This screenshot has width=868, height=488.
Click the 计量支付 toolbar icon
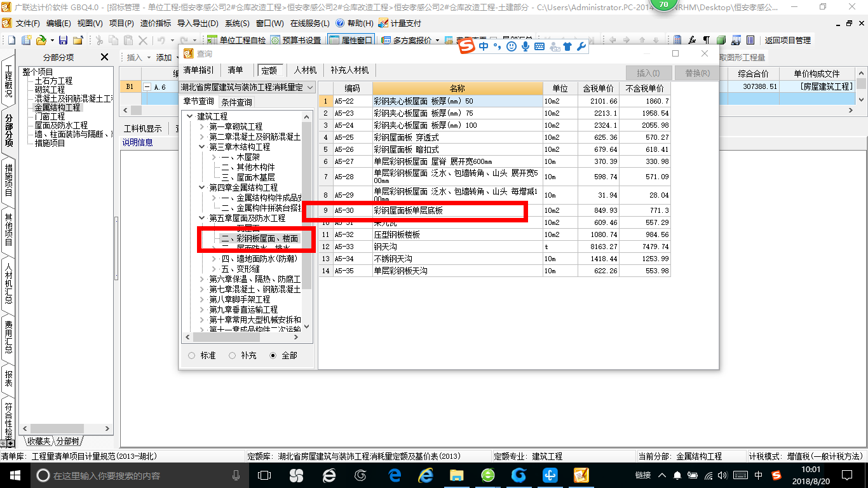coord(400,23)
